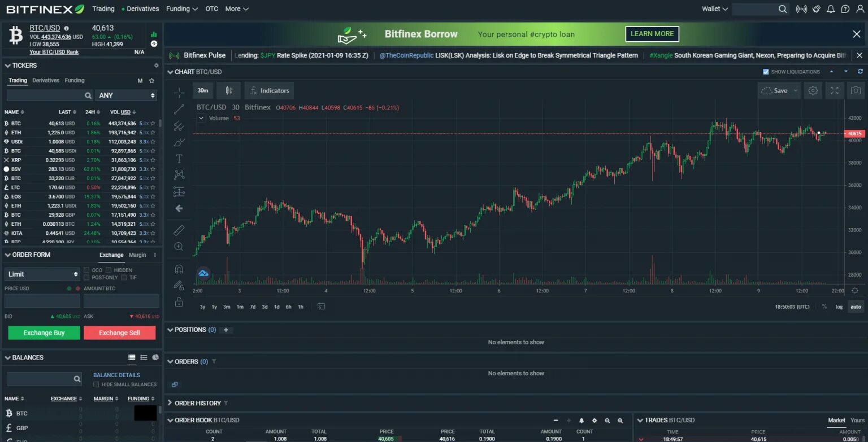
Task: Open the Balance Details link
Action: coord(116,375)
